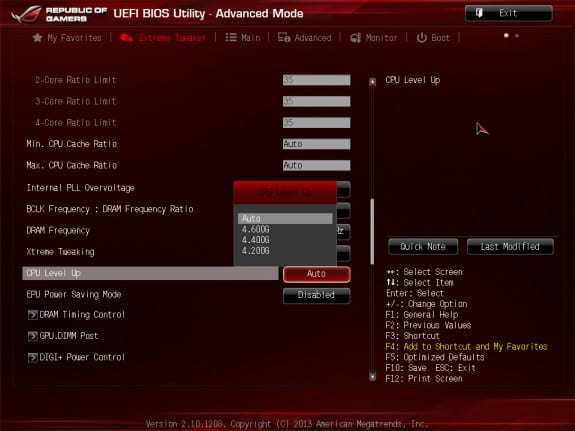
Task: Open BCLK Frequency DRAM Ratio dropdown
Action: pyautogui.click(x=343, y=211)
